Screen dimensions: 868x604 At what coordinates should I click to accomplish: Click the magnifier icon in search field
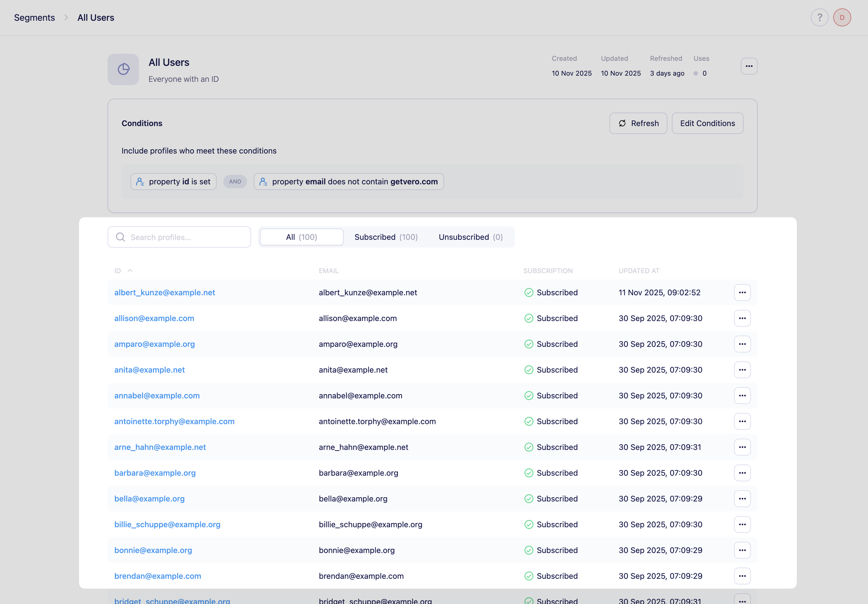(120, 237)
